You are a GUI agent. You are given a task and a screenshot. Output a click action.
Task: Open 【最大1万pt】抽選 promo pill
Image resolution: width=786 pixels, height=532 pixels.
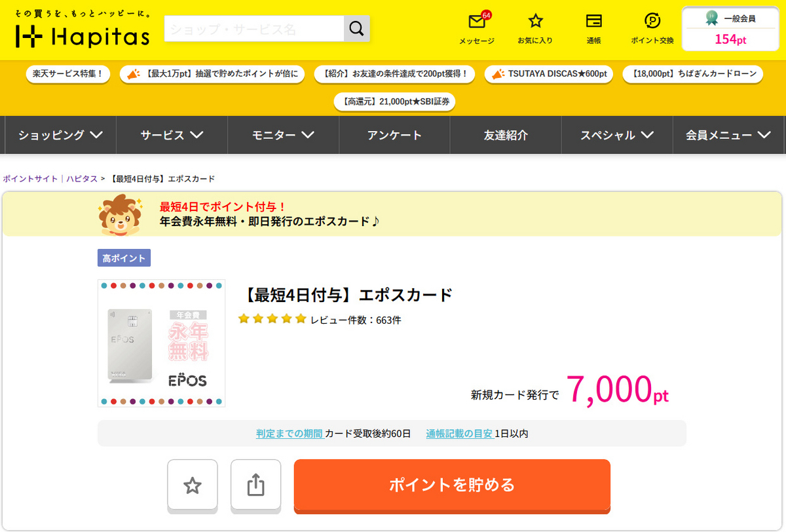[212, 73]
